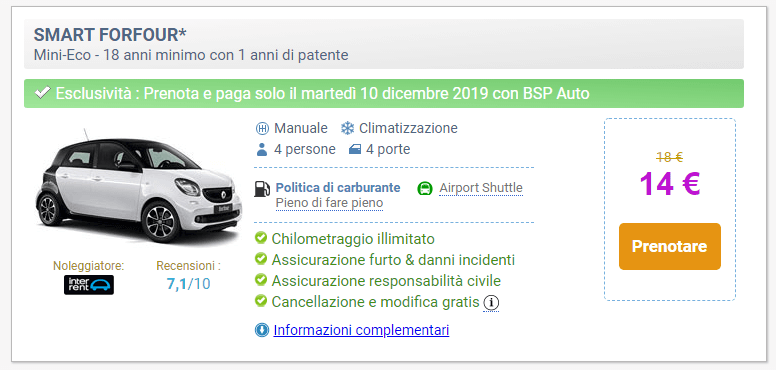Click the 4 persone label
The width and height of the screenshot is (776, 370).
coord(305,149)
